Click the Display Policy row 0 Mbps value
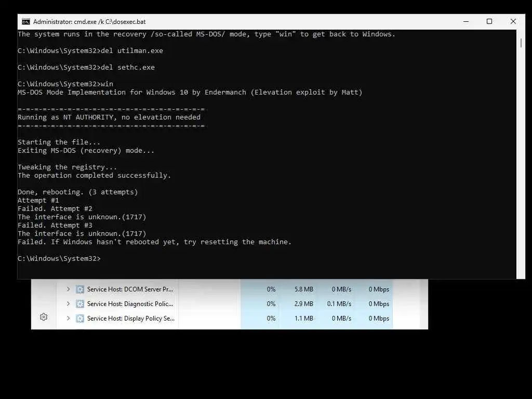Viewport: 532px width, 399px height. (379, 318)
